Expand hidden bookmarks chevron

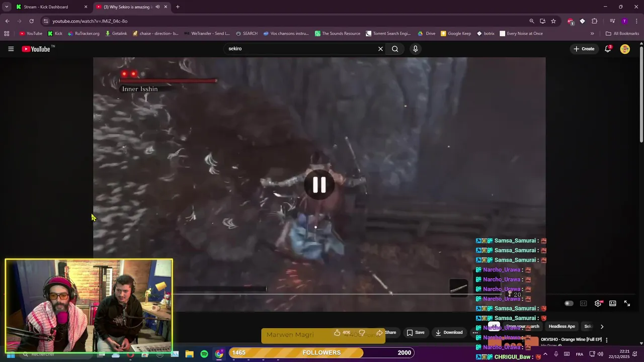coord(592,34)
